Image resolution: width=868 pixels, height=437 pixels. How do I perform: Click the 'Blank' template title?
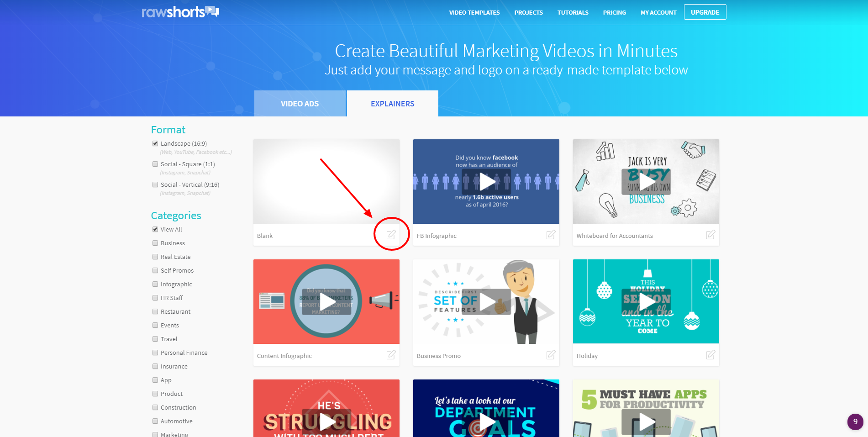click(x=265, y=236)
